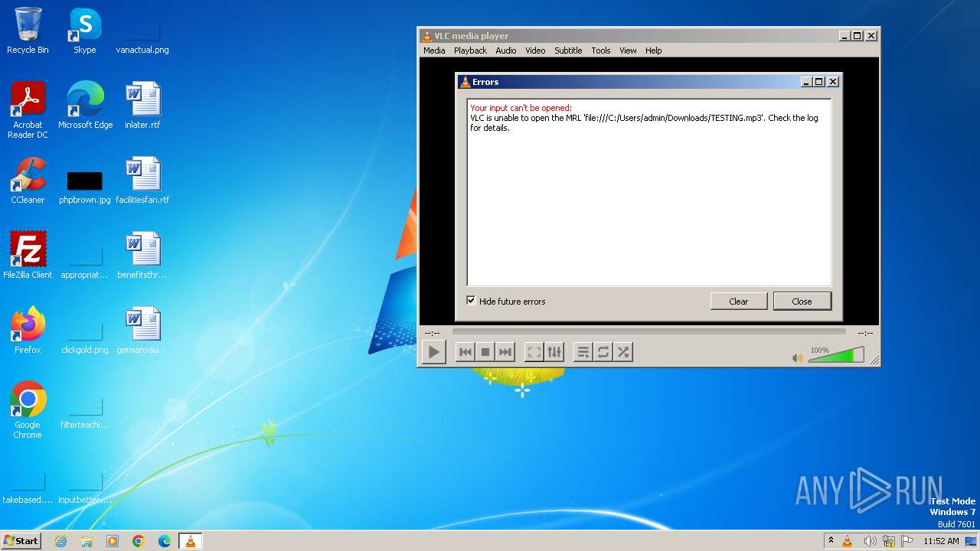This screenshot has width=980, height=551.
Task: Select the Firefox desktop shortcut
Action: click(28, 331)
